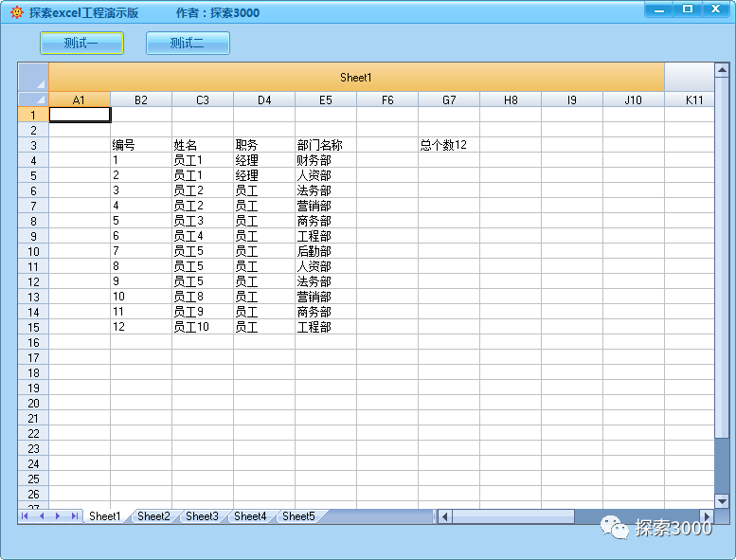Image resolution: width=736 pixels, height=560 pixels.
Task: Maximize the application window
Action: 687,9
